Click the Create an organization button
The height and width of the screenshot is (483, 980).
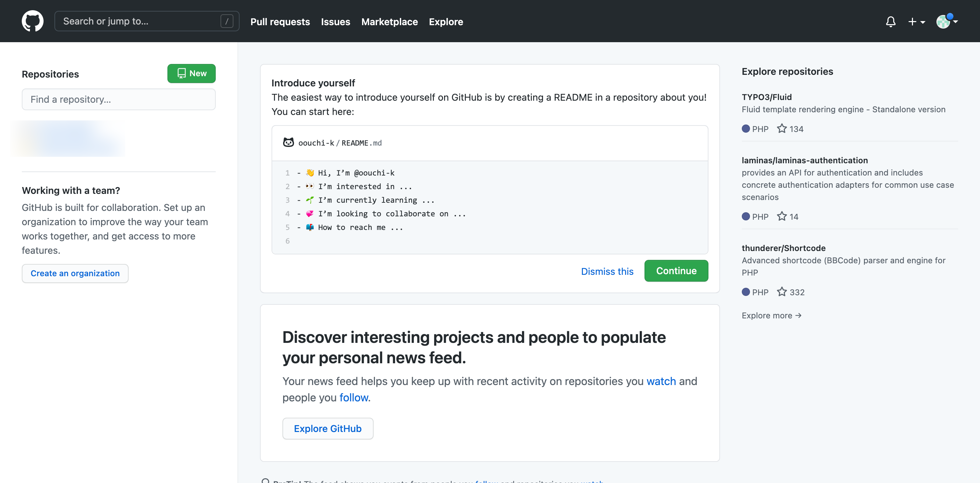[75, 273]
